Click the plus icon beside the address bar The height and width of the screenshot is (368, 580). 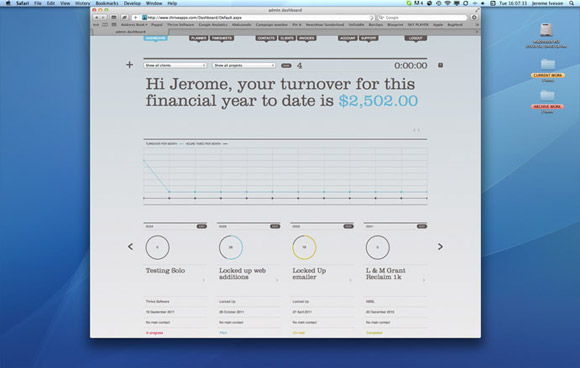pyautogui.click(x=135, y=17)
